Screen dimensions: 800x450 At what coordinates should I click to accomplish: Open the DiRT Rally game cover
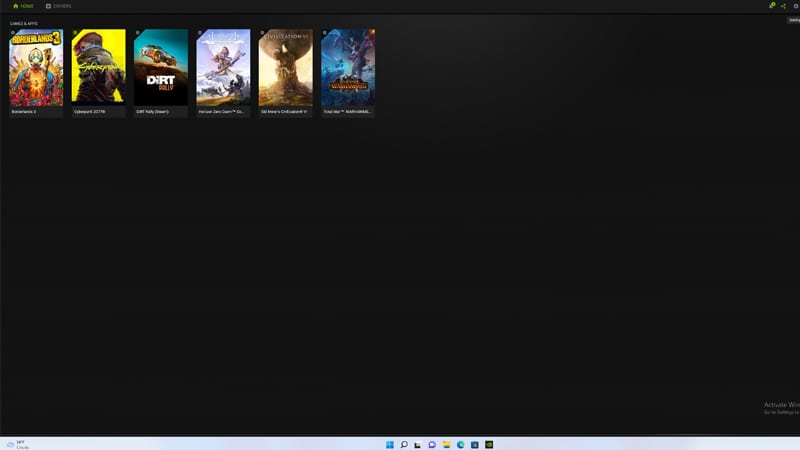[161, 68]
